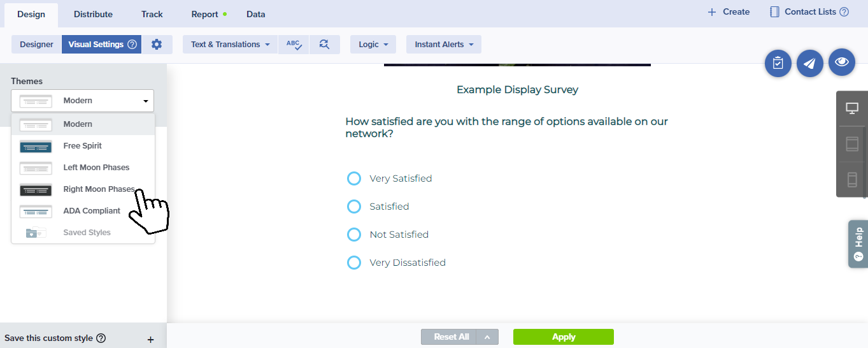Open the Logic dropdown menu
Viewport: 868px width, 348px height.
pyautogui.click(x=373, y=45)
